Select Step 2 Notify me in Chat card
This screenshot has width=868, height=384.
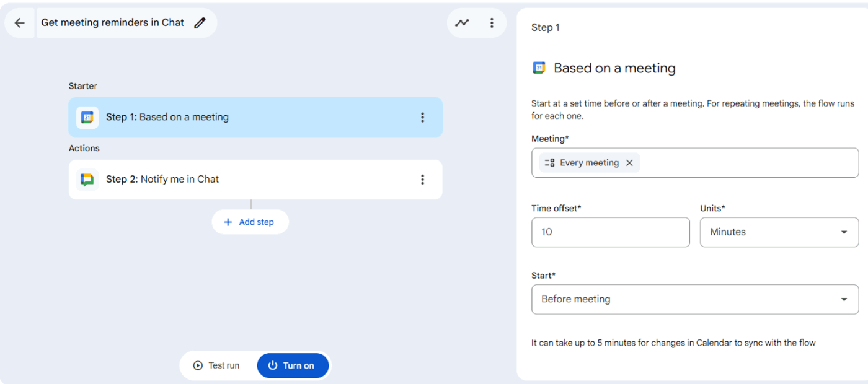click(x=248, y=179)
